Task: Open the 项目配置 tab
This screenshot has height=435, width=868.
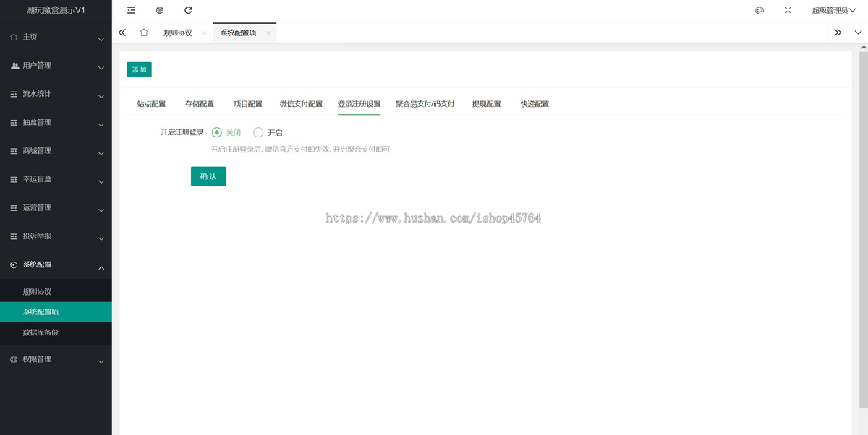Action: (248, 104)
